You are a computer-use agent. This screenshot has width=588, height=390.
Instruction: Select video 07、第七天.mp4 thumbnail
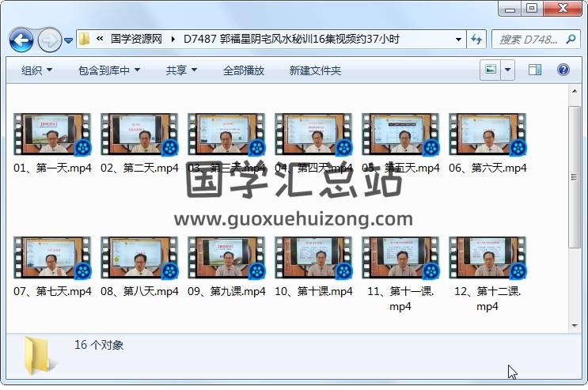tap(52, 258)
